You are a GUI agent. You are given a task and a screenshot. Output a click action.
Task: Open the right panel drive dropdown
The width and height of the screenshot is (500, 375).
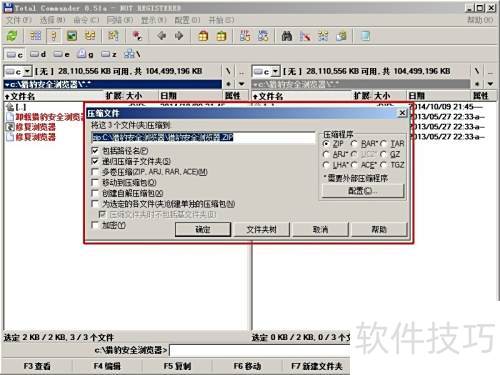[275, 71]
